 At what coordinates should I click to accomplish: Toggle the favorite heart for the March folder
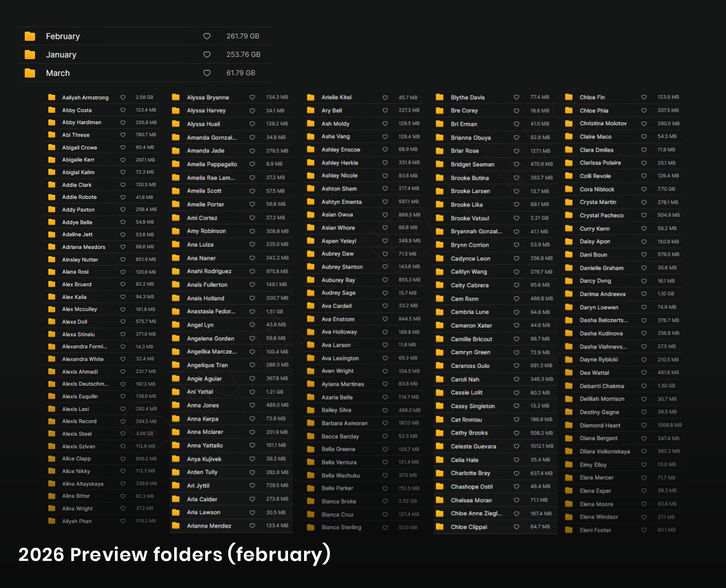[207, 73]
